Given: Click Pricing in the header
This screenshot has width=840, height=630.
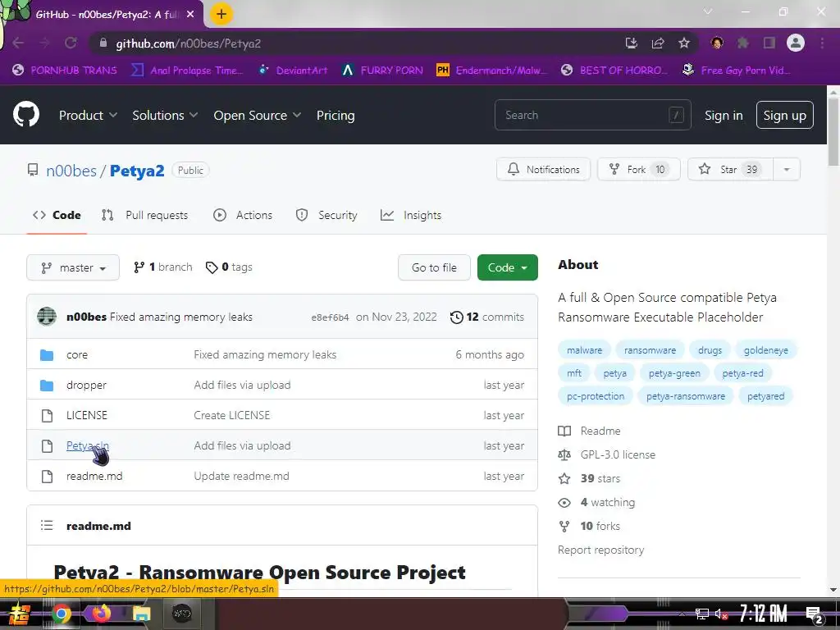Looking at the screenshot, I should [x=336, y=115].
